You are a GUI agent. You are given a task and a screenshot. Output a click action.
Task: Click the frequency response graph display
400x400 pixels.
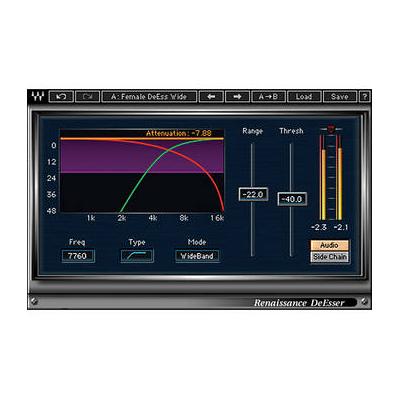point(142,171)
